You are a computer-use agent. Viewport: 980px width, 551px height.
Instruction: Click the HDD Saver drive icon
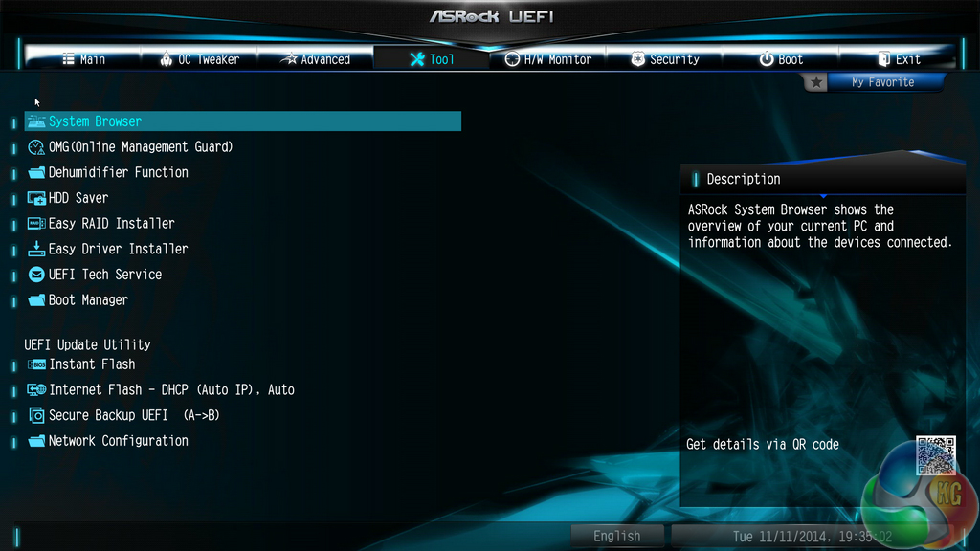(36, 198)
